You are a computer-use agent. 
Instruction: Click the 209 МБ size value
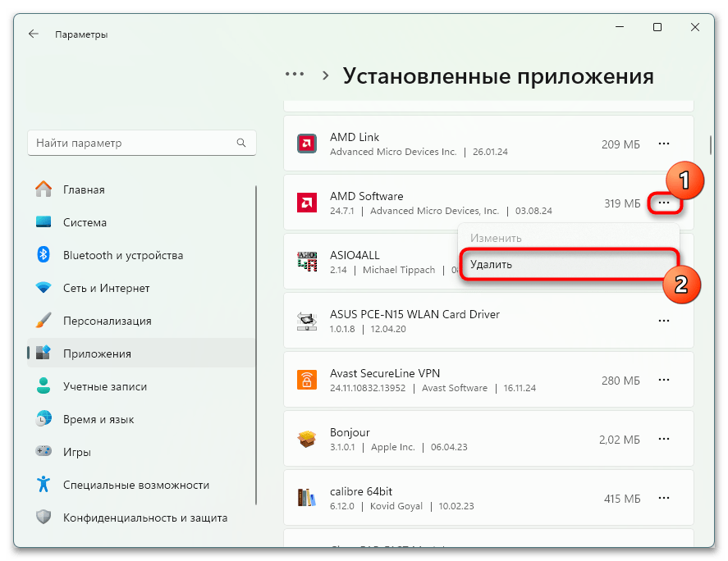click(620, 144)
